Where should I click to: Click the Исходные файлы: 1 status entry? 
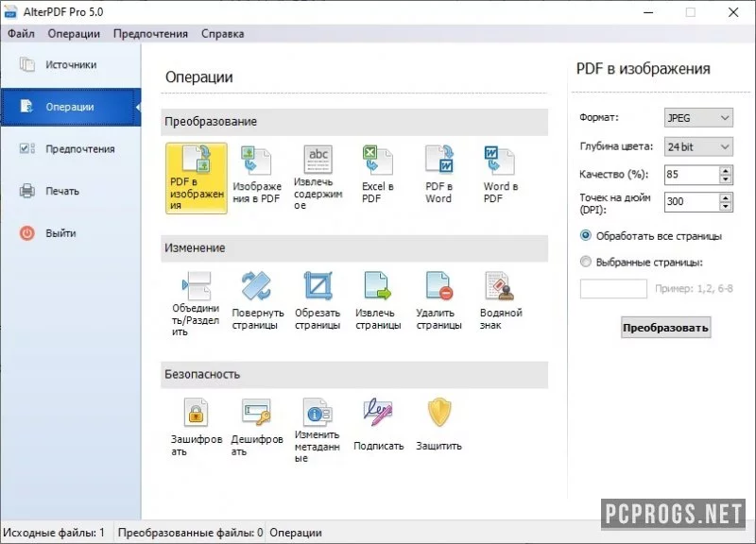click(54, 533)
